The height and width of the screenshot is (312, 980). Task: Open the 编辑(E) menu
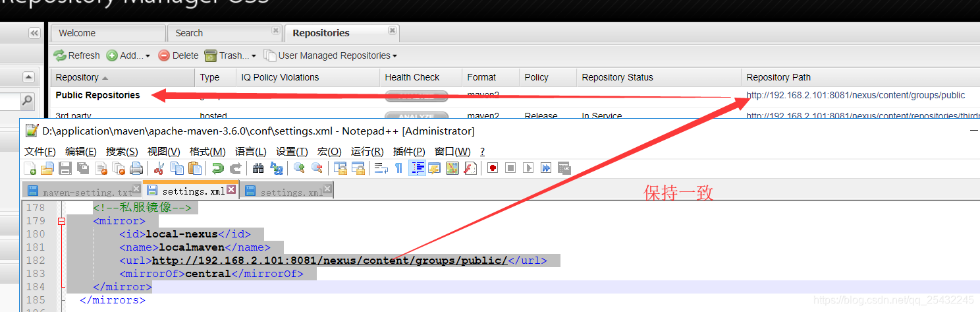click(x=81, y=151)
